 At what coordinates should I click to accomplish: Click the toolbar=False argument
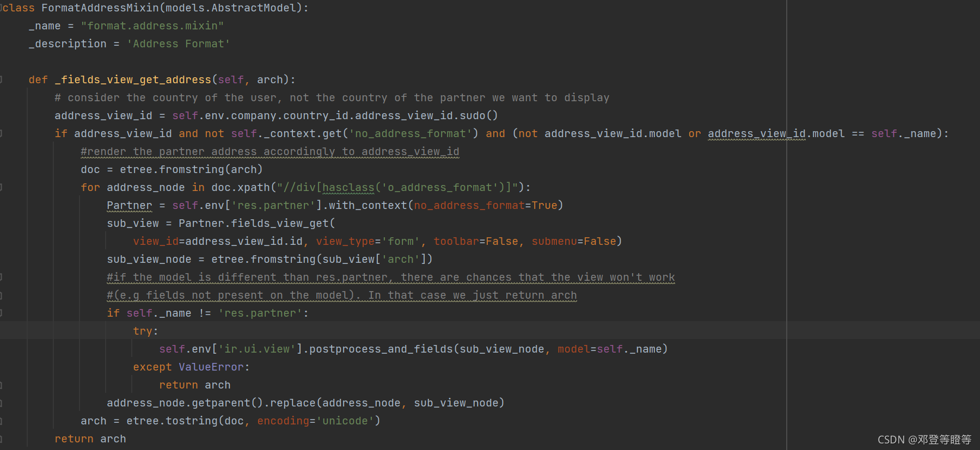(x=476, y=241)
